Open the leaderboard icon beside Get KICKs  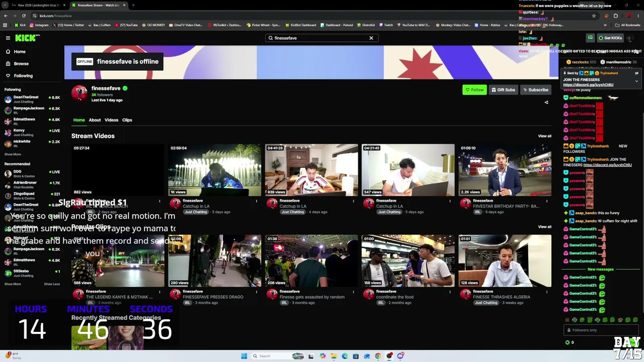pyautogui.click(x=590, y=38)
